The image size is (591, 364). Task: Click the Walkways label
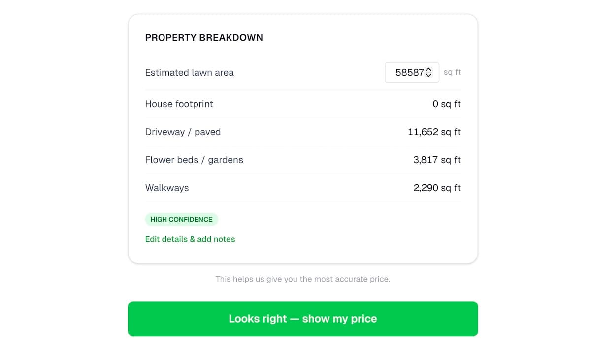167,188
